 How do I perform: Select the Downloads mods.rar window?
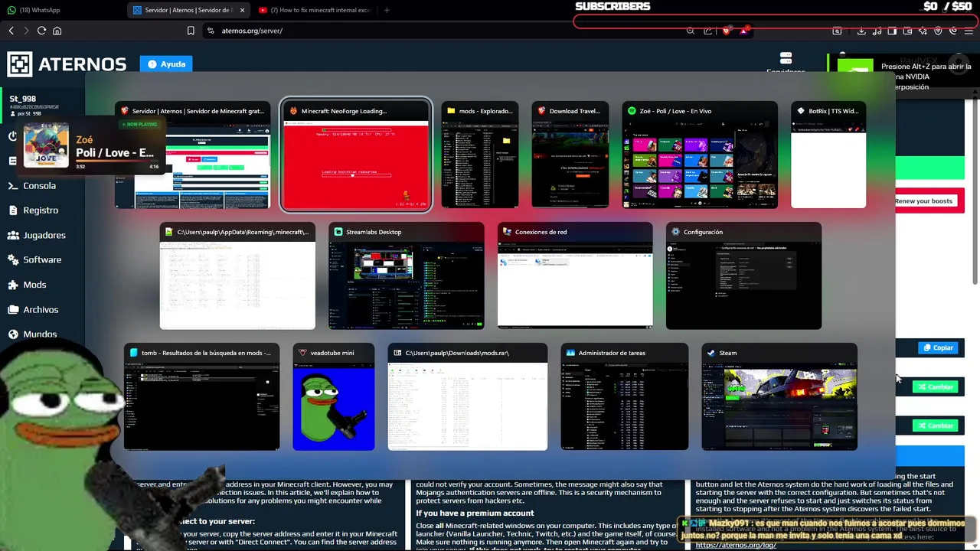coord(468,397)
